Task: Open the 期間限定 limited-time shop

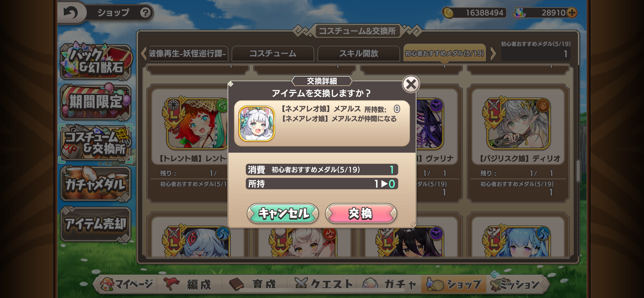Action: pyautogui.click(x=96, y=102)
